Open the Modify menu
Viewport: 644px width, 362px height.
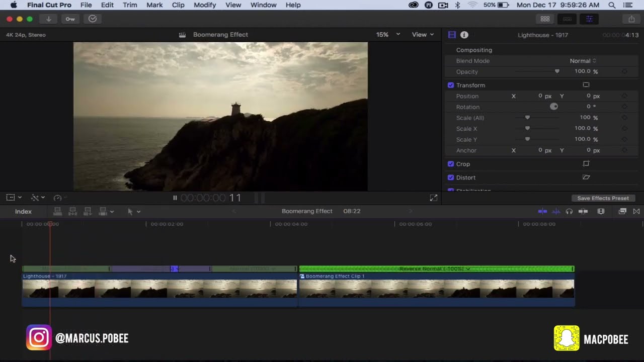(x=205, y=5)
